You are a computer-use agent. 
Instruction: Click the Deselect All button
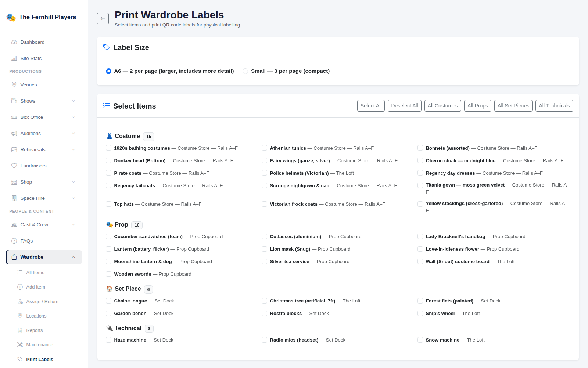[404, 106]
